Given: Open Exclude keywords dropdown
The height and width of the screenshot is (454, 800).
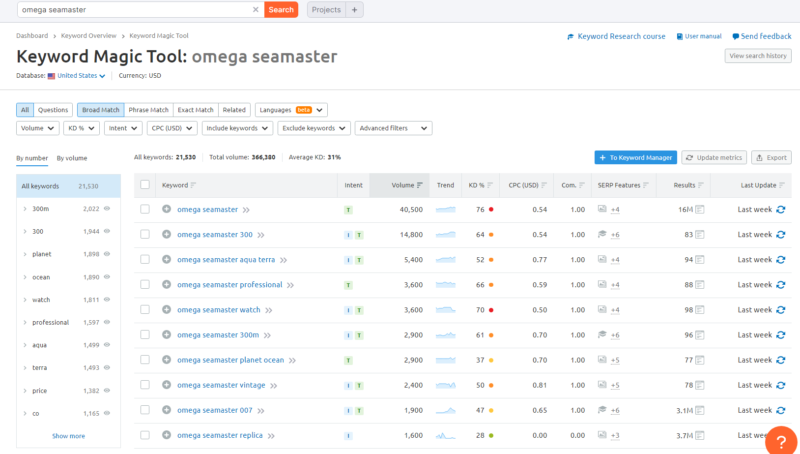Looking at the screenshot, I should (314, 128).
